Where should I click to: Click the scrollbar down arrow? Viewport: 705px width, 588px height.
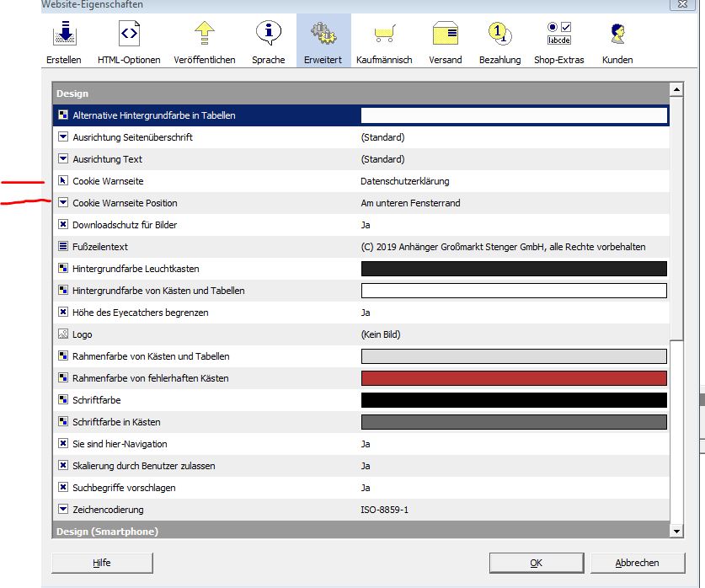click(x=676, y=531)
